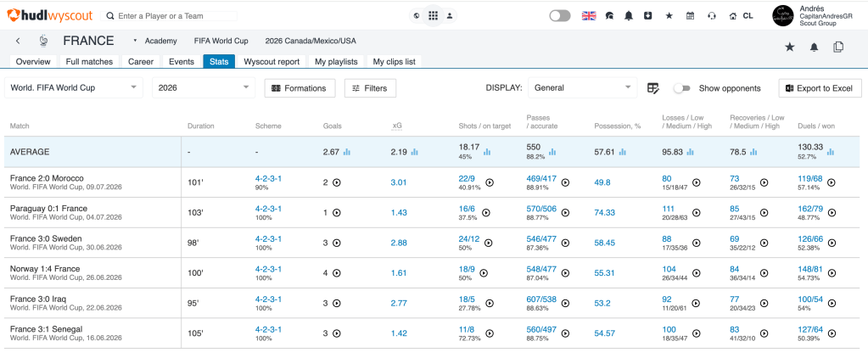Click the Export to Excel button
Viewport: 868px width, 358px height.
tap(820, 88)
